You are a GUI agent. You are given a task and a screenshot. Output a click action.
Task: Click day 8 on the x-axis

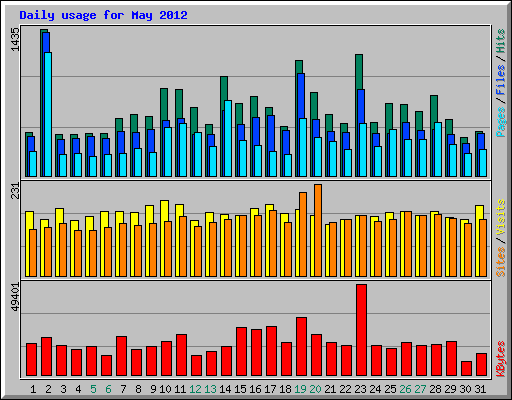(138, 389)
